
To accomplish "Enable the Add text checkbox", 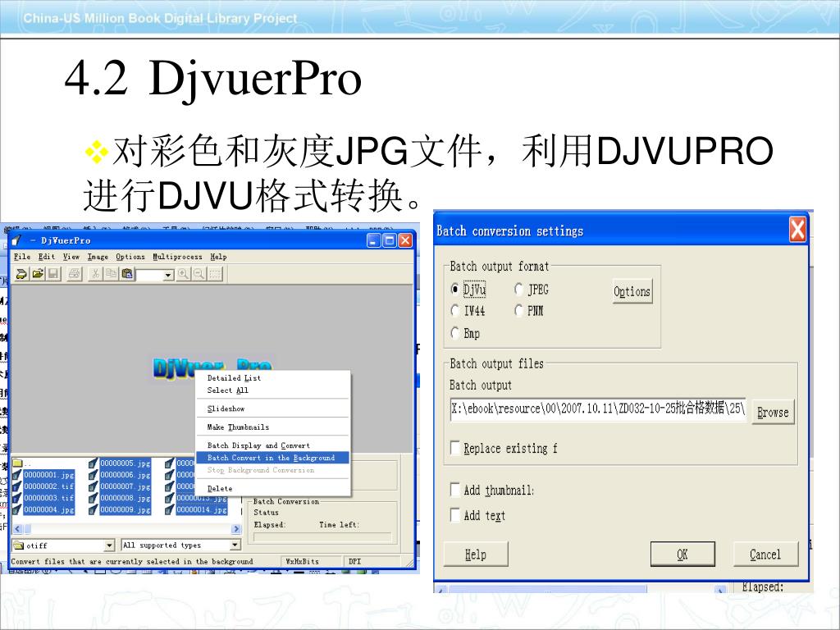I will click(x=455, y=515).
